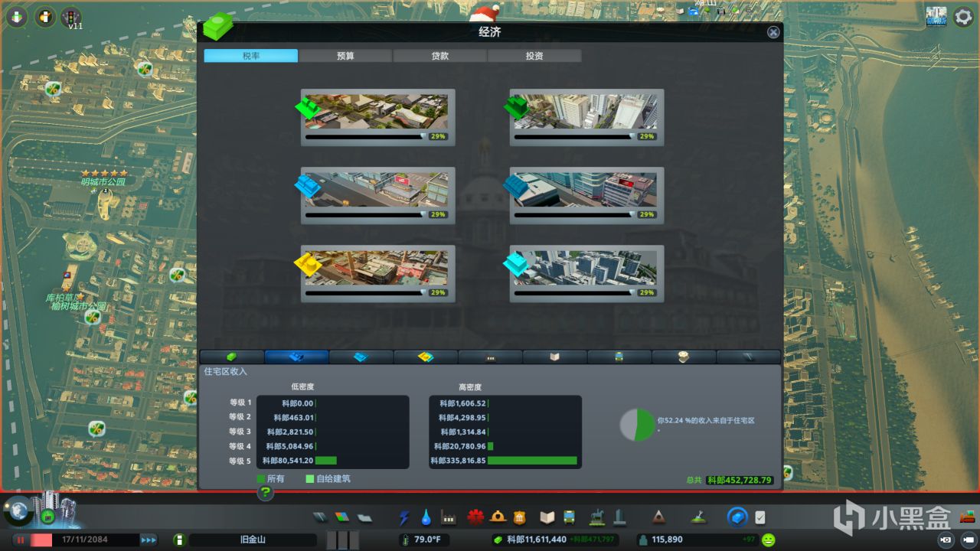Click the green smiley happiness indicator

coord(768,540)
